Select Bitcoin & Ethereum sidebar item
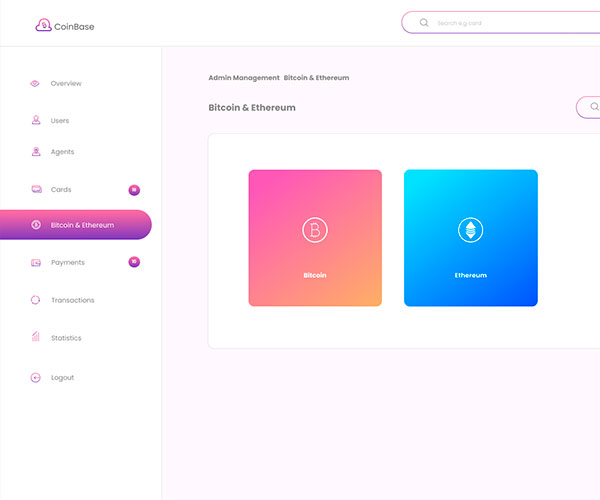The image size is (600, 500). point(75,225)
